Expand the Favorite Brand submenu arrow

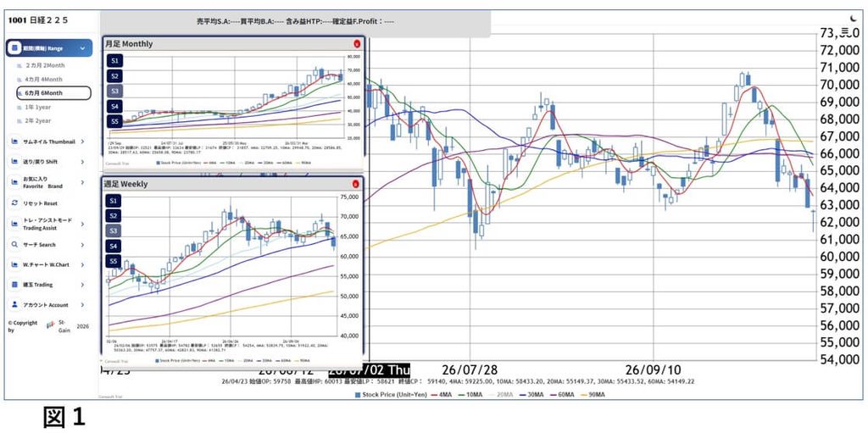pos(82,182)
